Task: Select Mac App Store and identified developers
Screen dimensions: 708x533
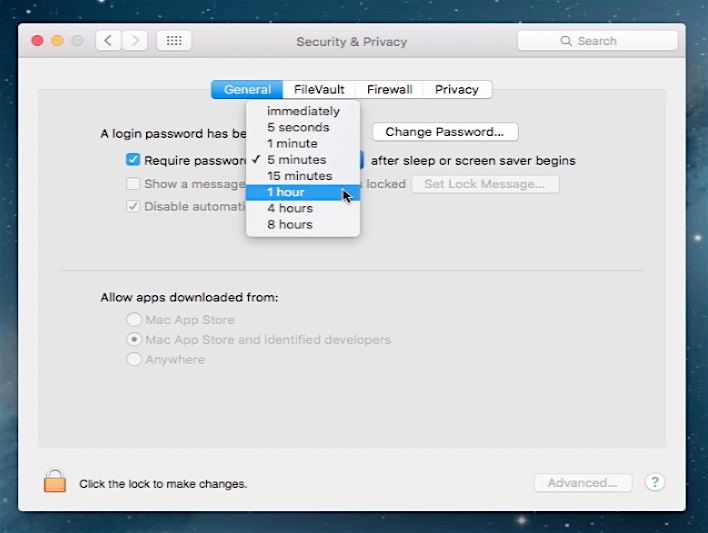Action: tap(134, 339)
